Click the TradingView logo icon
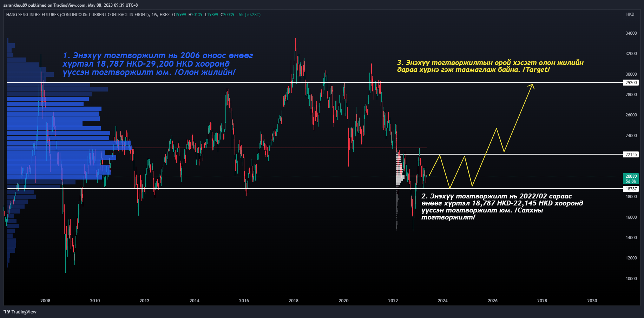Viewport: 644px width, 318px height. click(7, 312)
